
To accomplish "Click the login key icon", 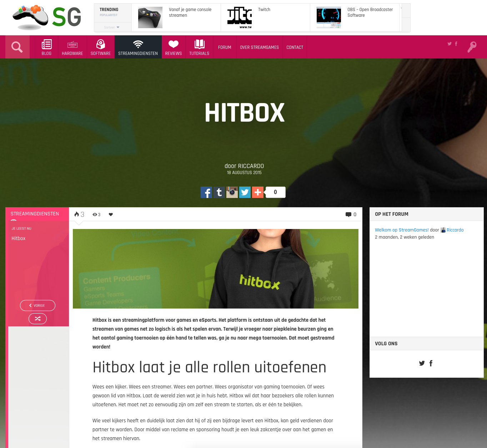I will 472,47.
